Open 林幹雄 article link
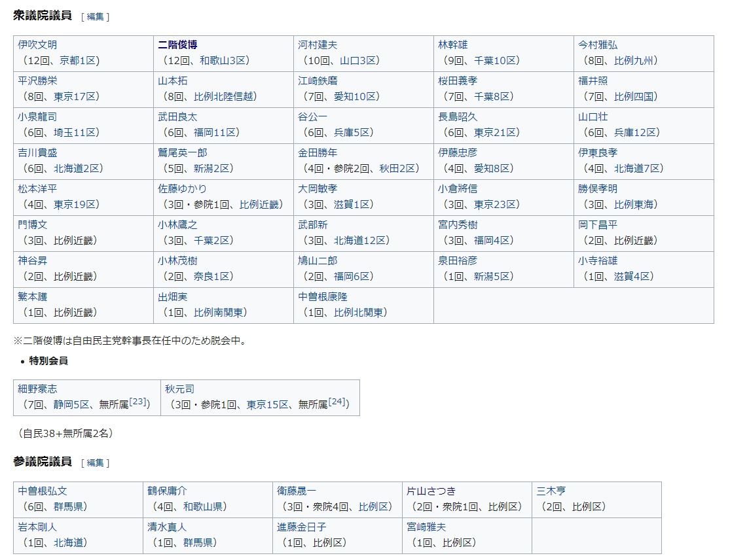Viewport: 730px width, 560px height. [x=452, y=44]
